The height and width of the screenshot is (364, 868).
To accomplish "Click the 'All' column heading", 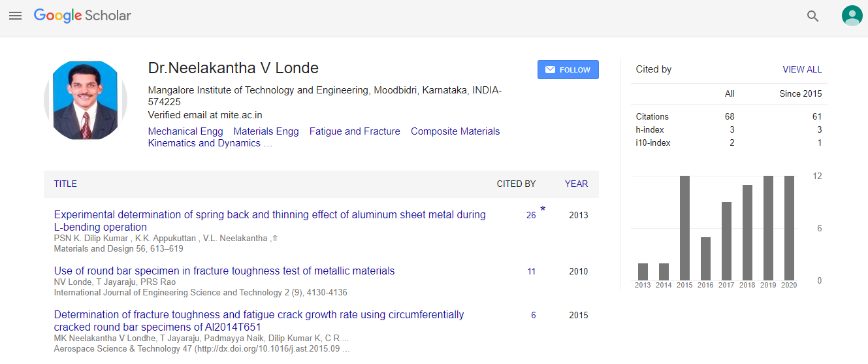I will click(730, 93).
